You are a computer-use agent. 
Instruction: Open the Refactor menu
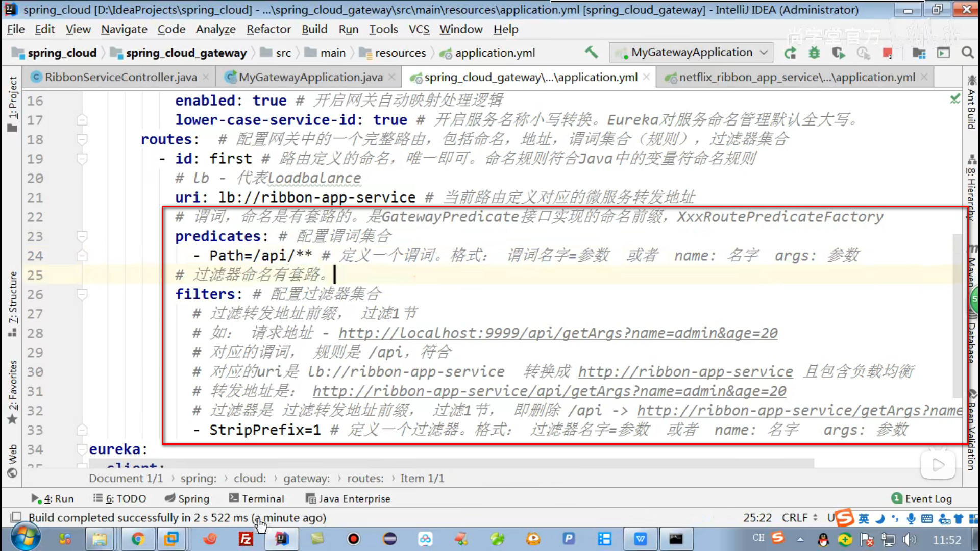tap(268, 29)
